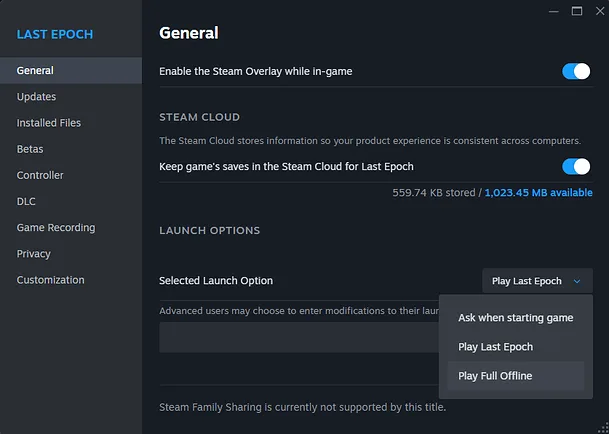Expand the Selected Launch Option dropdown
The width and height of the screenshot is (609, 434).
(537, 281)
